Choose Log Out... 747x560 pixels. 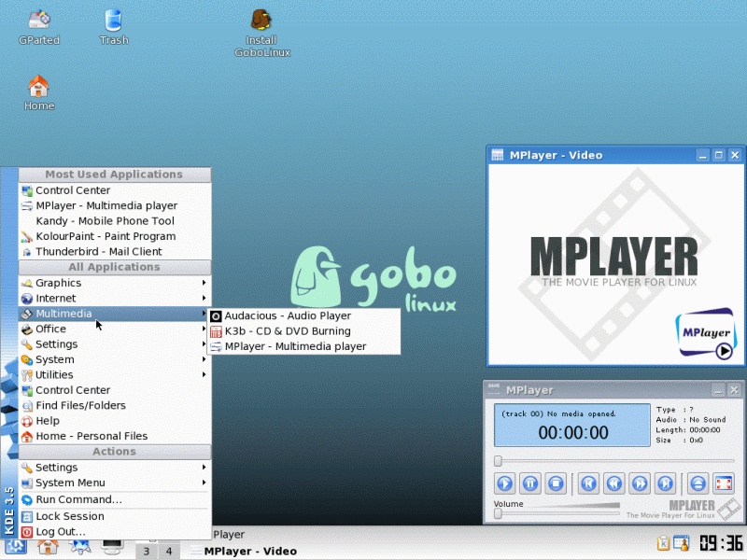point(115,531)
